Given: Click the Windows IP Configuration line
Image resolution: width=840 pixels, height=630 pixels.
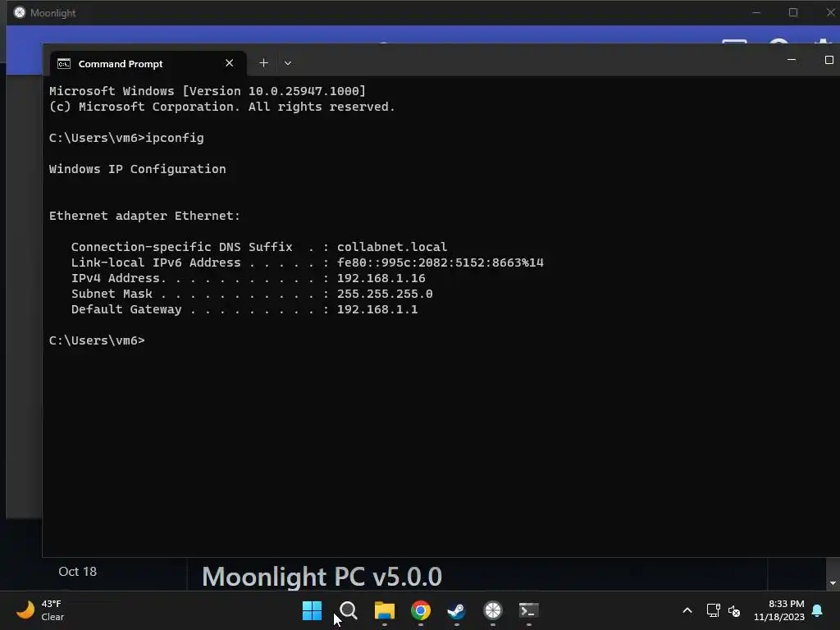Looking at the screenshot, I should point(138,169).
